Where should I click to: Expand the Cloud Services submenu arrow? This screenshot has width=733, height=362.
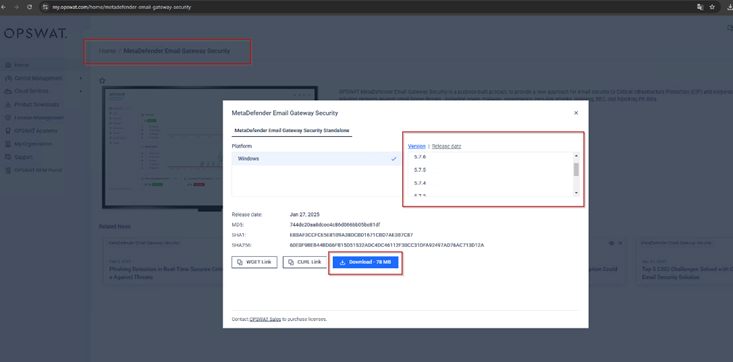click(81, 91)
